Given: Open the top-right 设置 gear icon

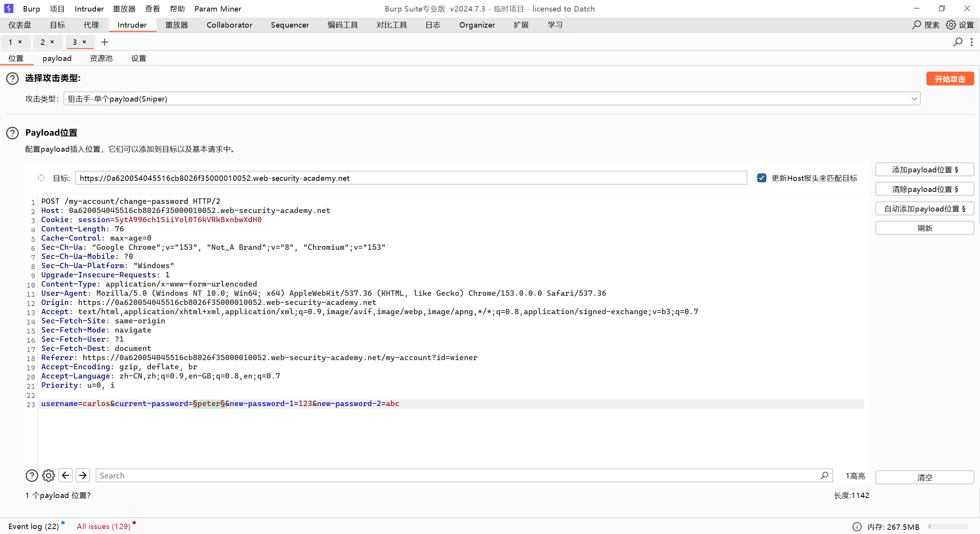Looking at the screenshot, I should point(951,25).
